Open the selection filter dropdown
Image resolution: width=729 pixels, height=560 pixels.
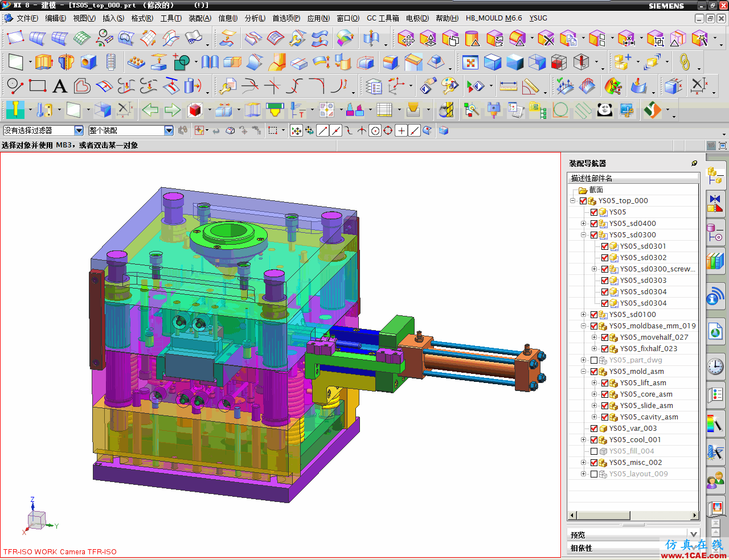point(79,130)
